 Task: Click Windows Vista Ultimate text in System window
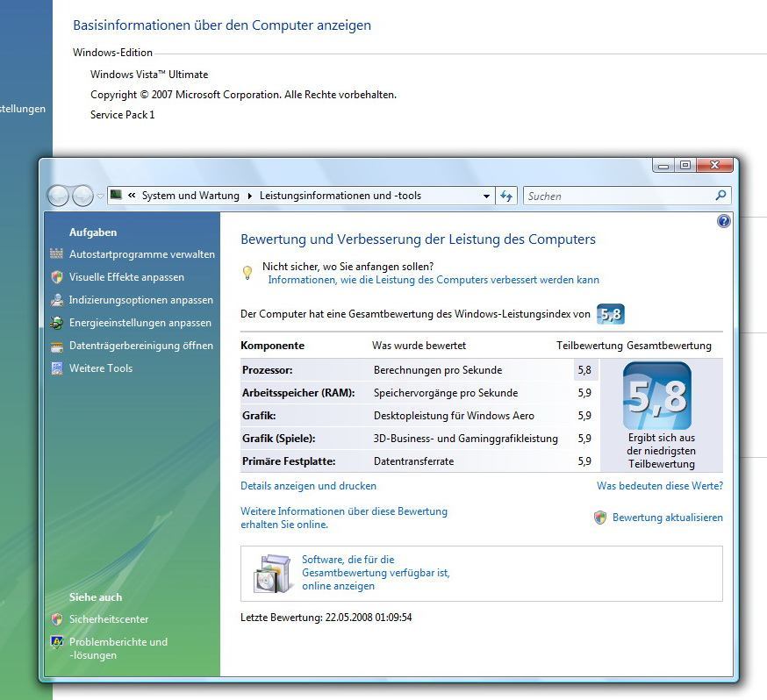(149, 75)
